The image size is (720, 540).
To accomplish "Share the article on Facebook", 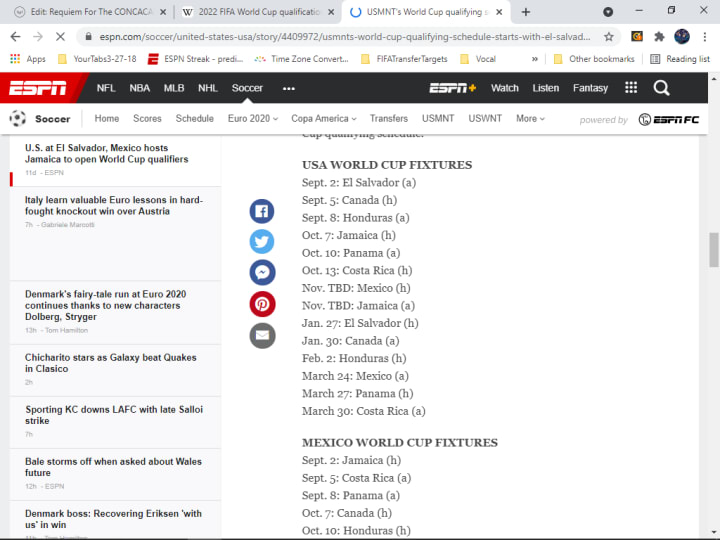I will click(x=262, y=211).
